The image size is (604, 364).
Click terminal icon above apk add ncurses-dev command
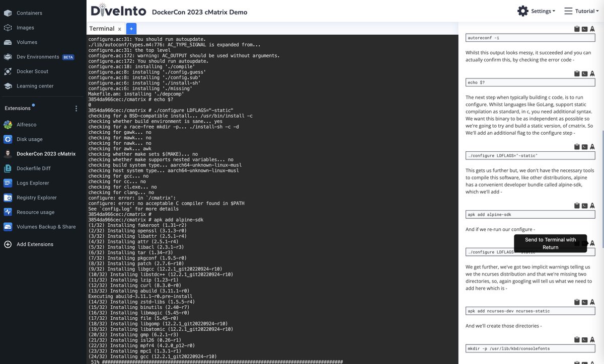(584, 302)
